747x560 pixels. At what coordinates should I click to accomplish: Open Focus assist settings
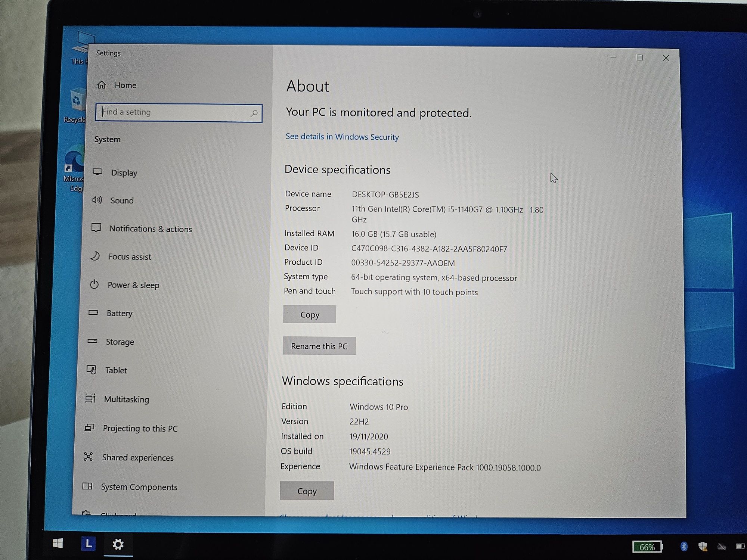point(121,256)
